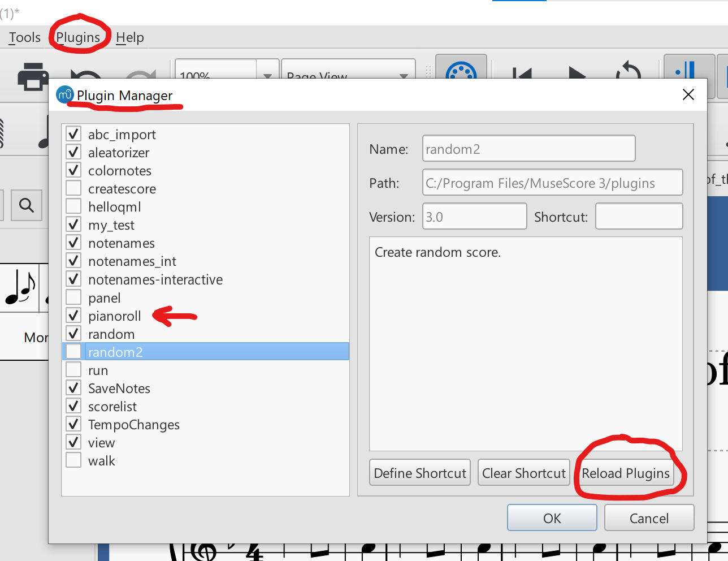Click the Path field with plugins folder

(x=553, y=183)
